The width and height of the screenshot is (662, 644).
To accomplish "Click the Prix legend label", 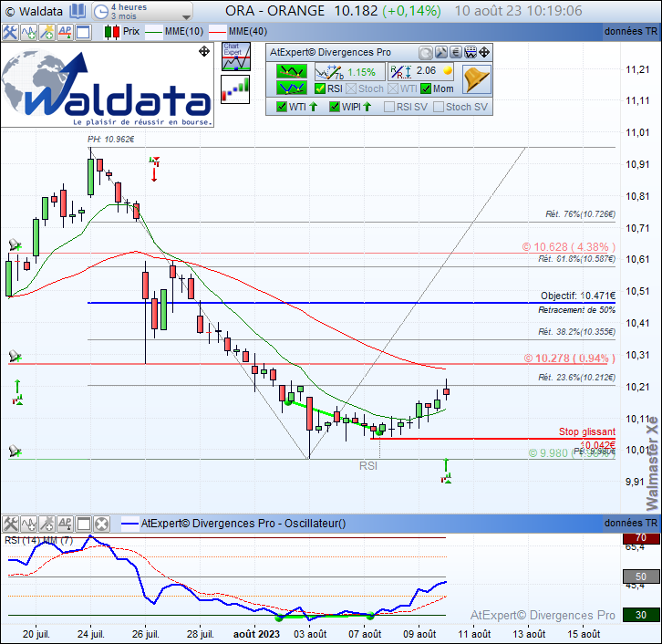I will click(x=131, y=32).
